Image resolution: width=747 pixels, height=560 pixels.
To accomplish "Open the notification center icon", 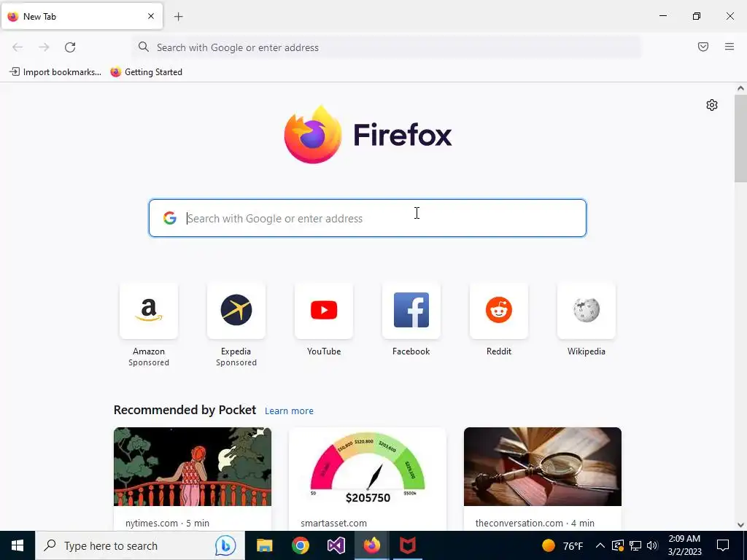I will (x=723, y=545).
